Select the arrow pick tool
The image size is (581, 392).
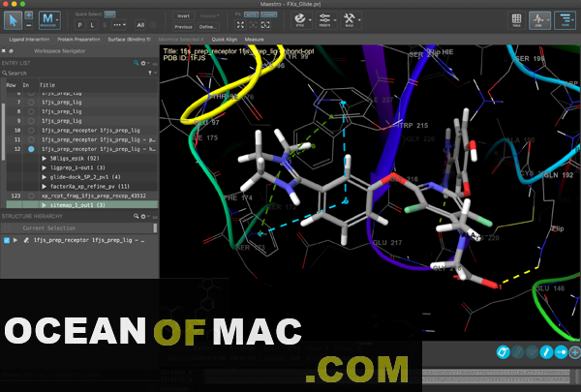13,20
